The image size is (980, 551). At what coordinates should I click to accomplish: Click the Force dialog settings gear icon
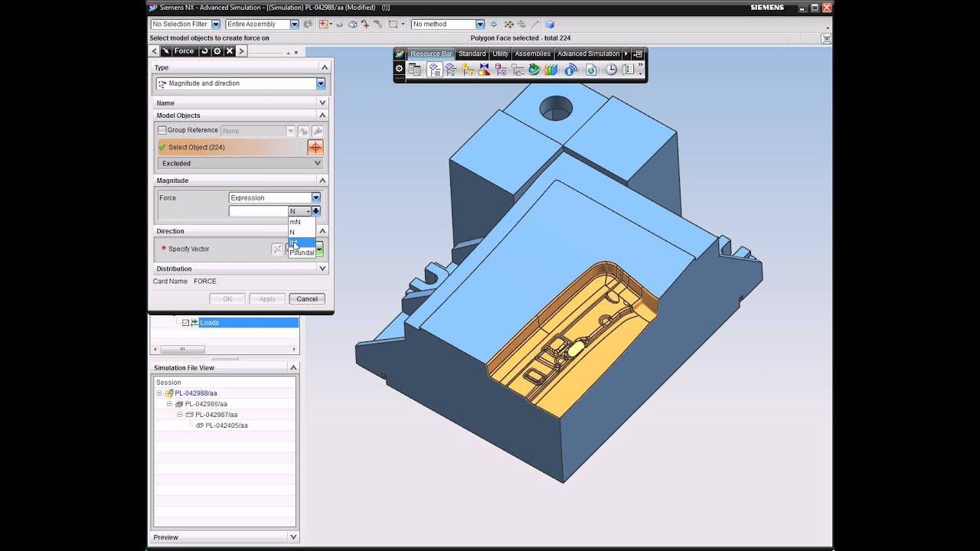click(x=217, y=51)
